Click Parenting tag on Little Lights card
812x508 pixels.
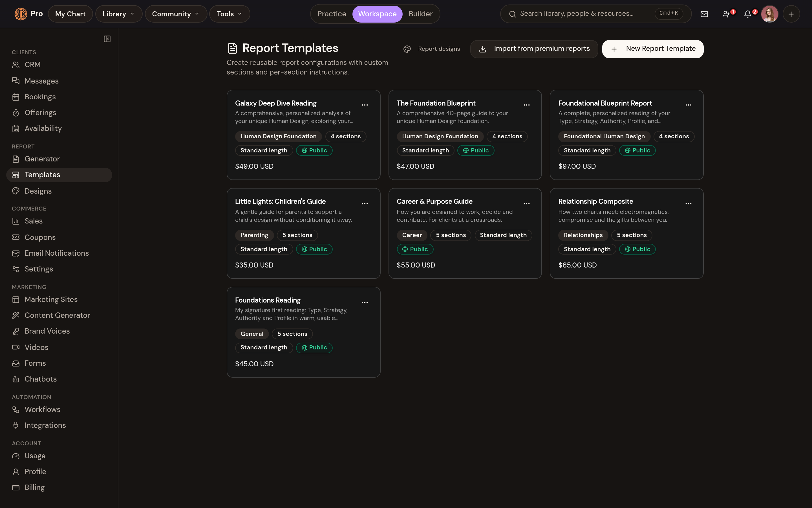pyautogui.click(x=254, y=235)
